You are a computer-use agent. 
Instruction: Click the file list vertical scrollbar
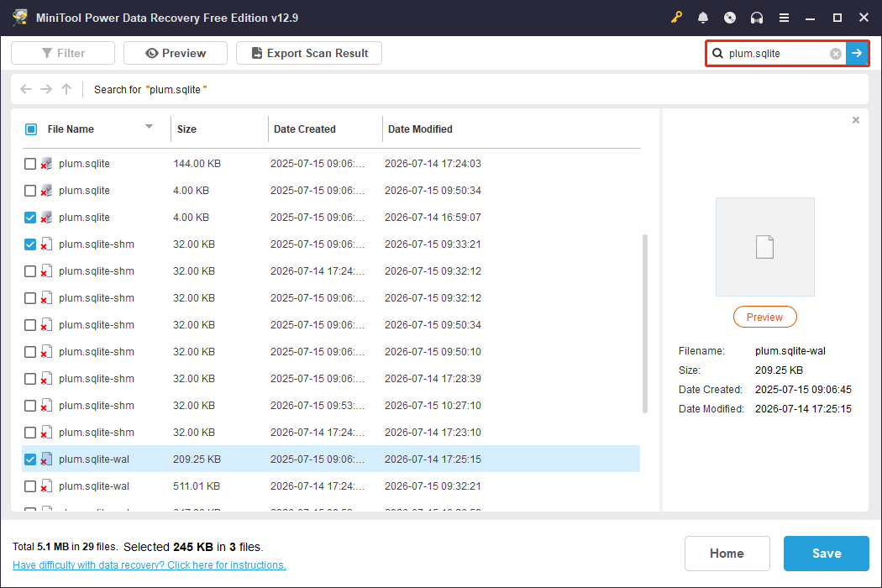(x=644, y=323)
